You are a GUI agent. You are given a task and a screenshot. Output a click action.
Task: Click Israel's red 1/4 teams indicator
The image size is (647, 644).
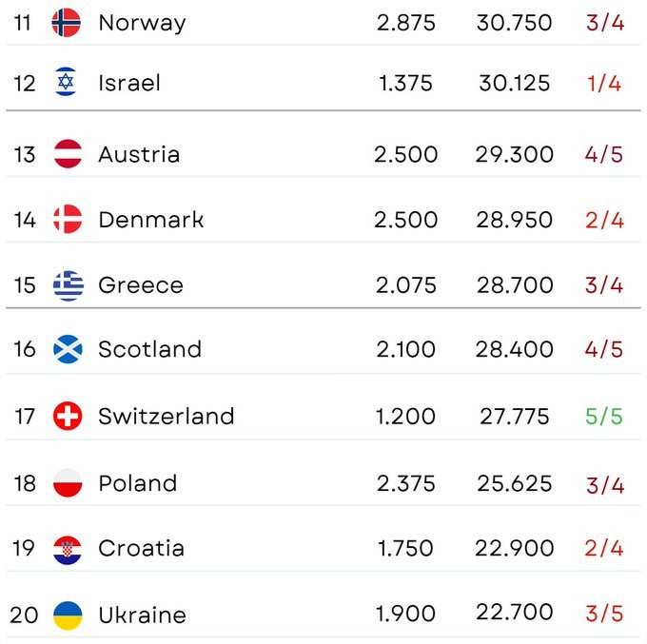[603, 83]
